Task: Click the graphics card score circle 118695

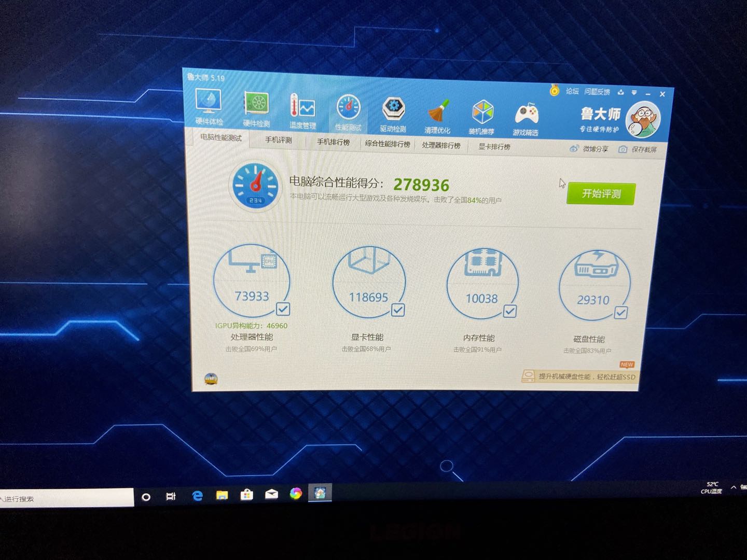Action: 368,282
